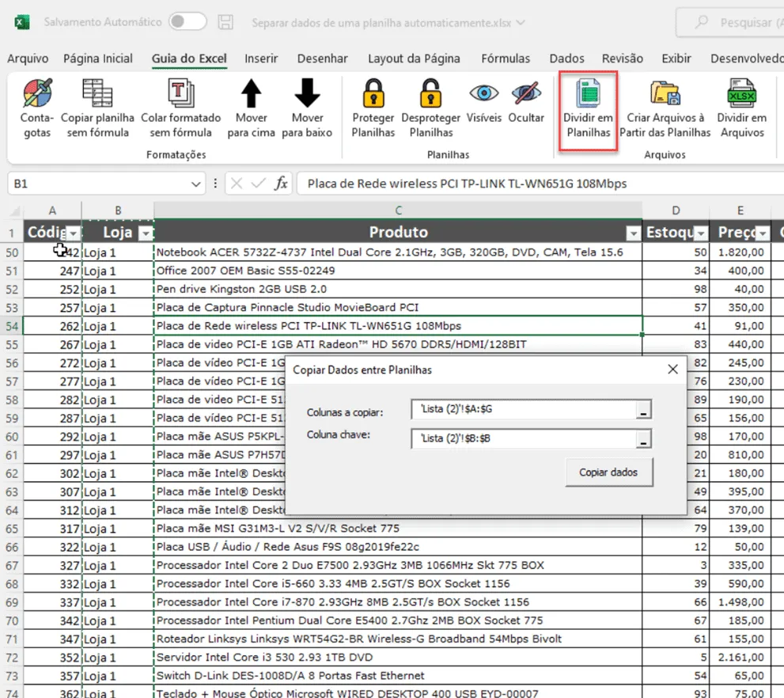Click the Excel application logo icon
Image resolution: width=784 pixels, height=698 pixels.
click(22, 22)
